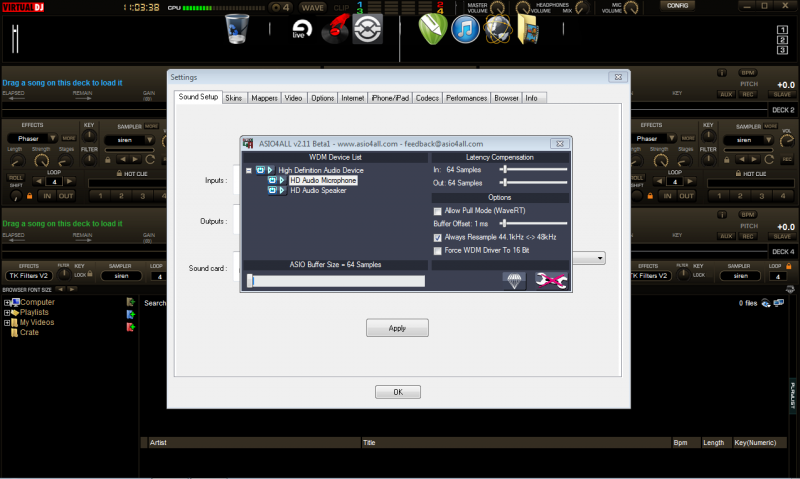Expand the Computer folder in browser
This screenshot has width=800, height=479.
pyautogui.click(x=7, y=302)
